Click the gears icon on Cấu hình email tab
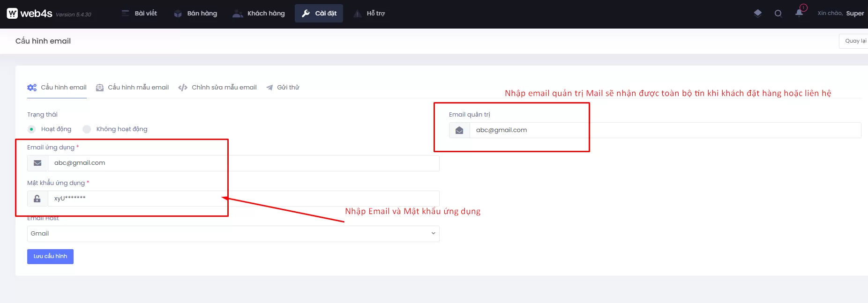The width and height of the screenshot is (868, 303). [x=32, y=88]
